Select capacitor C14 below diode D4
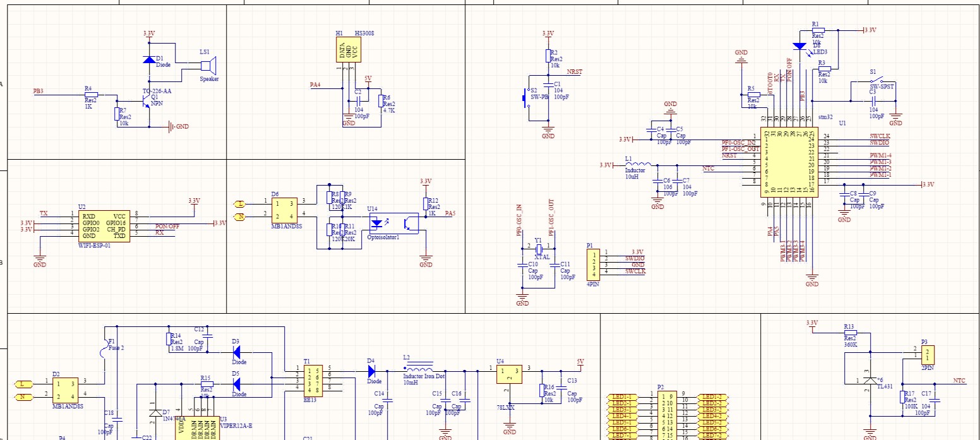This screenshot has height=440, width=980. tap(388, 400)
